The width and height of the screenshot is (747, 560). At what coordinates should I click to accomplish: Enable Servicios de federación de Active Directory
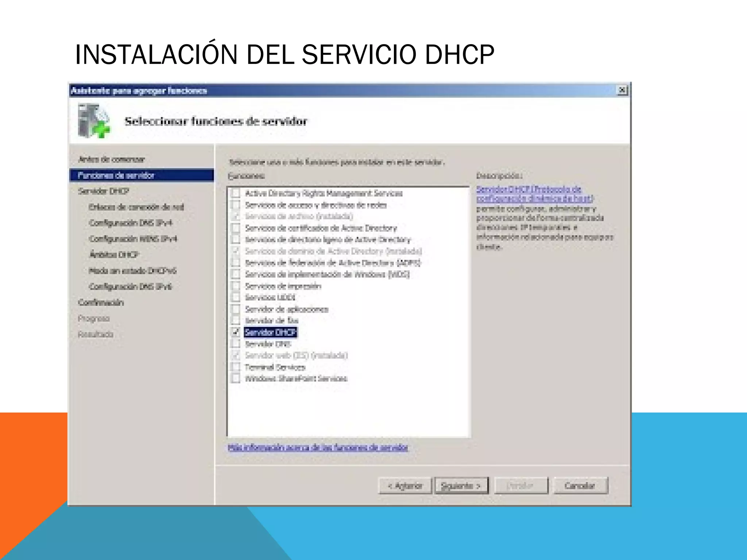(236, 263)
